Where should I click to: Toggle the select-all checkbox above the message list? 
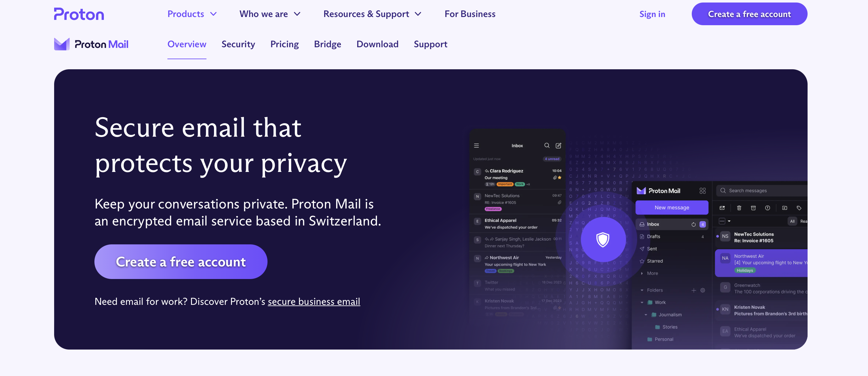722,222
